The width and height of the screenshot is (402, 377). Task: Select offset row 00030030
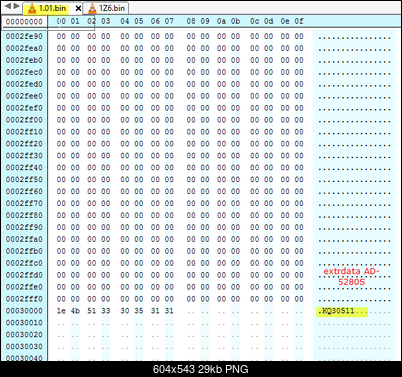click(24, 347)
